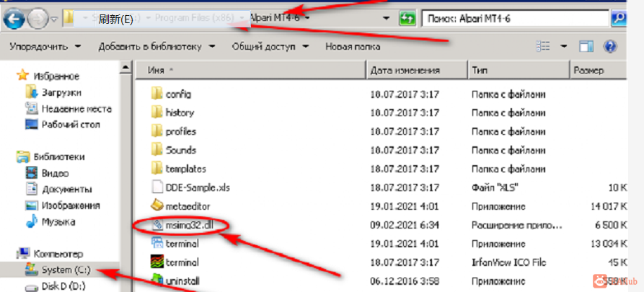Select the System (C:) drive

point(66,270)
